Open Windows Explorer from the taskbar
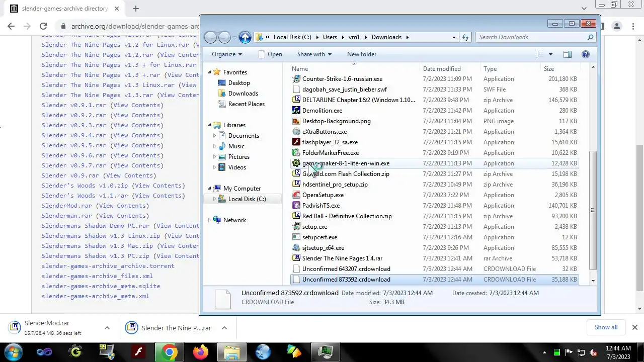The width and height of the screenshot is (644, 362). [x=231, y=352]
